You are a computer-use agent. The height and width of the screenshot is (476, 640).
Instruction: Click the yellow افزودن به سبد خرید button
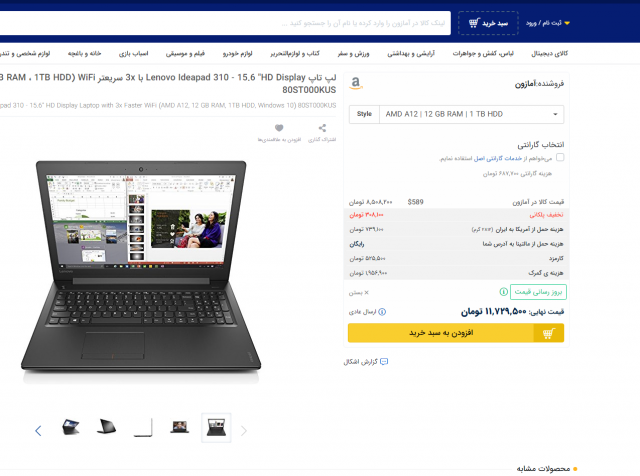pyautogui.click(x=456, y=333)
